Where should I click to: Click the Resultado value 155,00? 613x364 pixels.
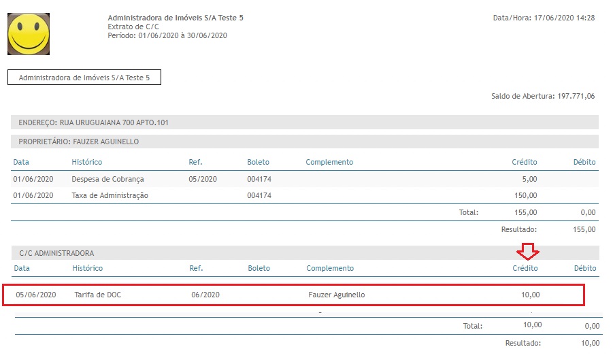click(x=585, y=230)
